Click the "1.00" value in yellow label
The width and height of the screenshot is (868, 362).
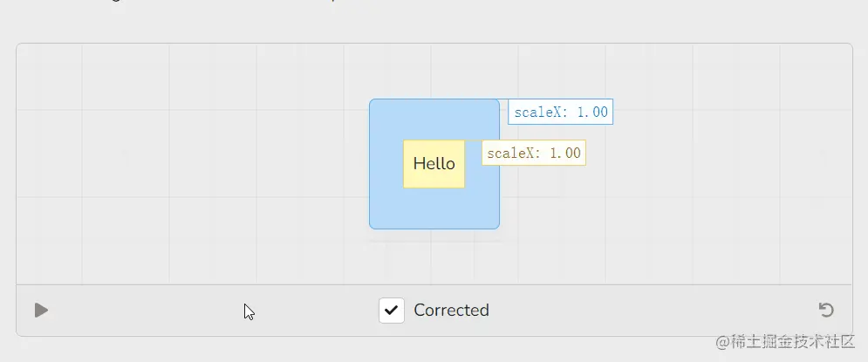point(565,154)
